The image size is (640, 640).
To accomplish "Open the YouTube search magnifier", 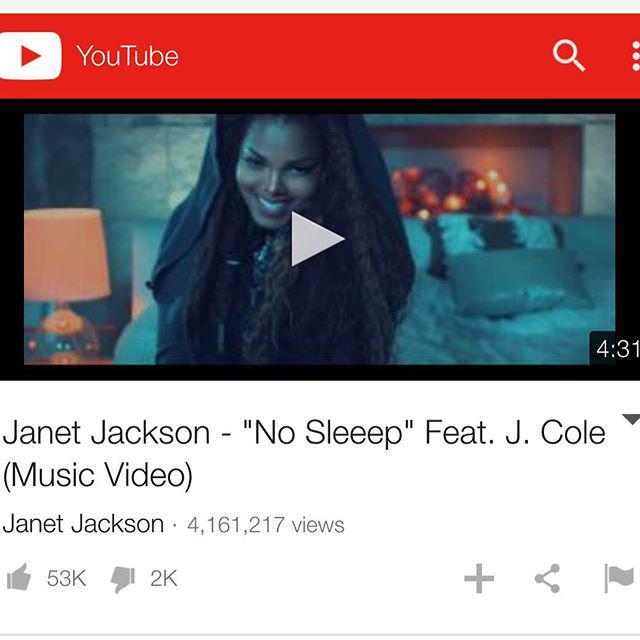I will [x=569, y=56].
